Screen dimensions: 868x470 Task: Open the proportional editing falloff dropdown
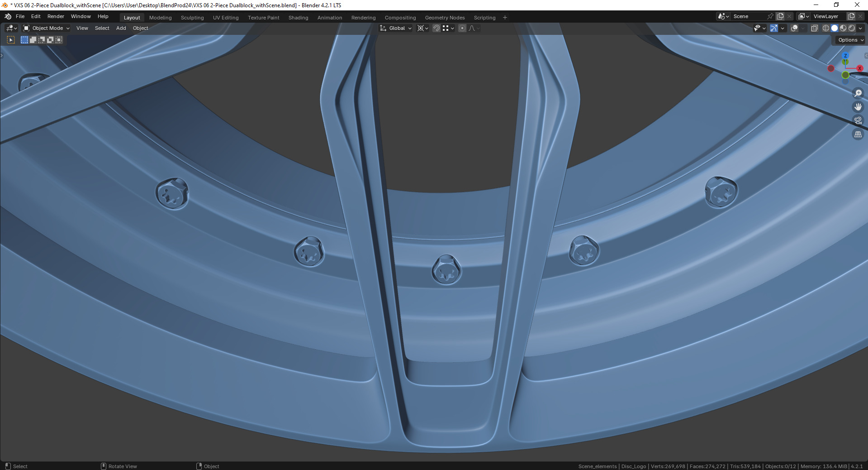click(x=474, y=28)
